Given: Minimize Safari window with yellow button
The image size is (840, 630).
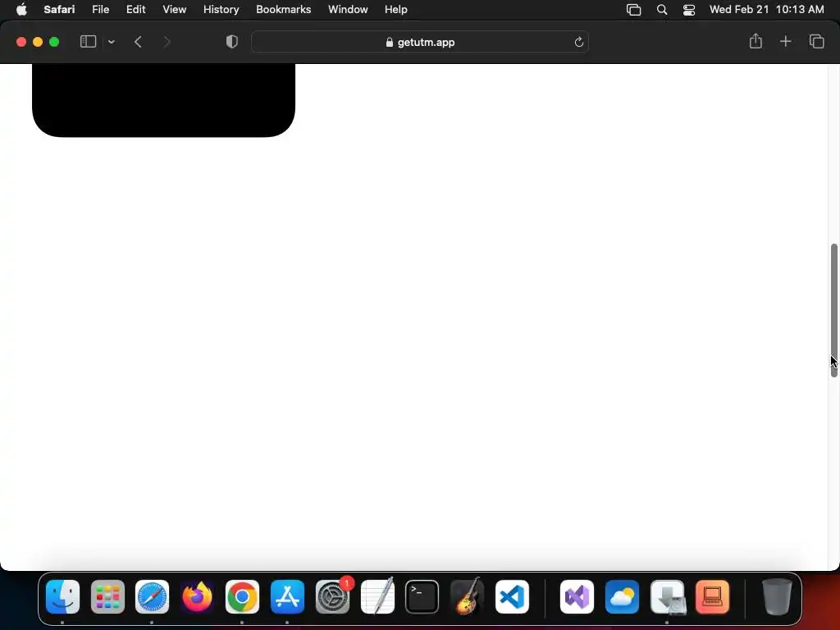Looking at the screenshot, I should tap(38, 42).
